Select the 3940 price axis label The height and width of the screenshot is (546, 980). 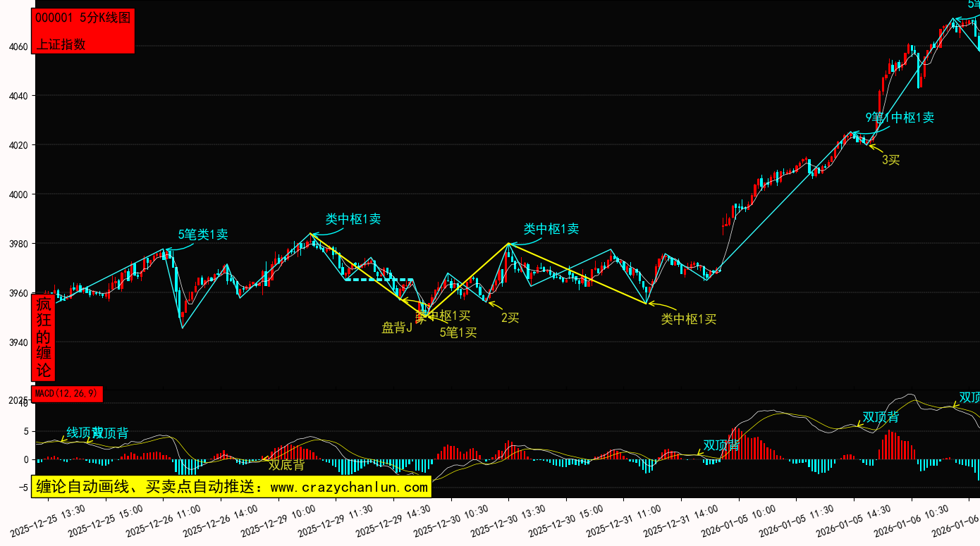click(18, 342)
